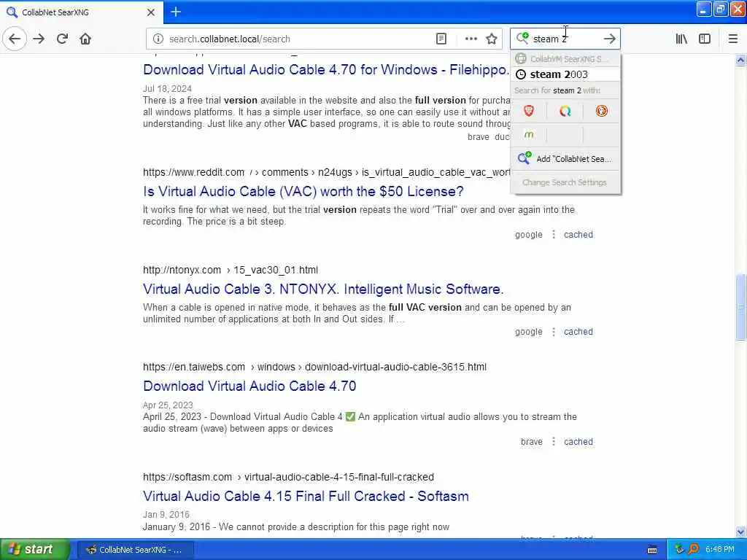The image size is (747, 560).
Task: Open the Library bookshelf icon
Action: 681,39
